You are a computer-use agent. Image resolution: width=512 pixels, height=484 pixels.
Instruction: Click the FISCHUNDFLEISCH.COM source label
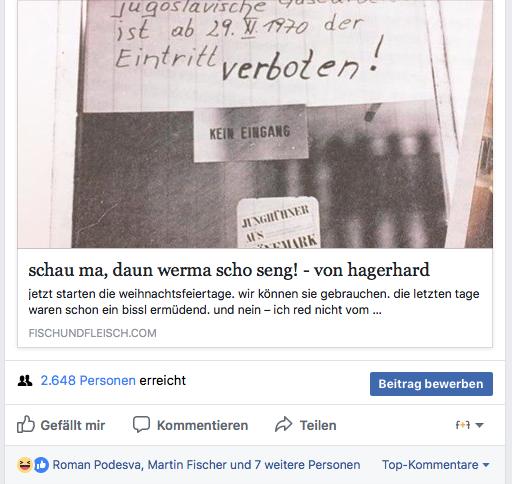(92, 333)
